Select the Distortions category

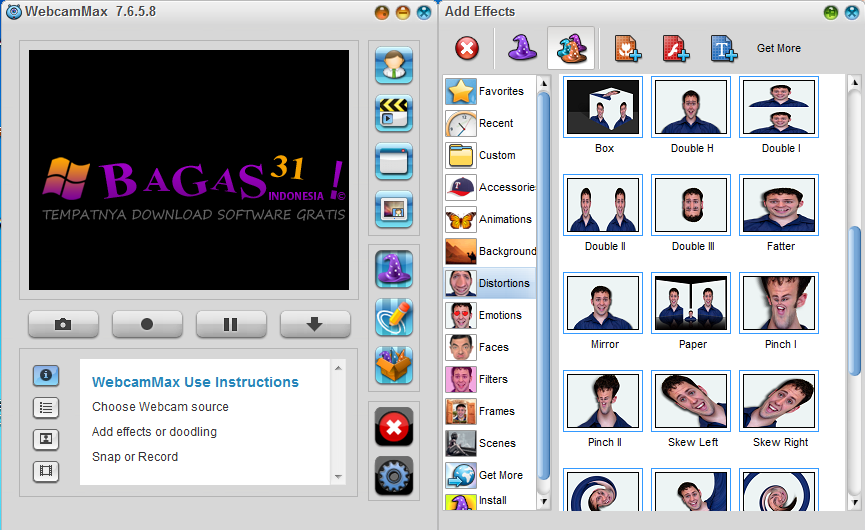tap(489, 283)
